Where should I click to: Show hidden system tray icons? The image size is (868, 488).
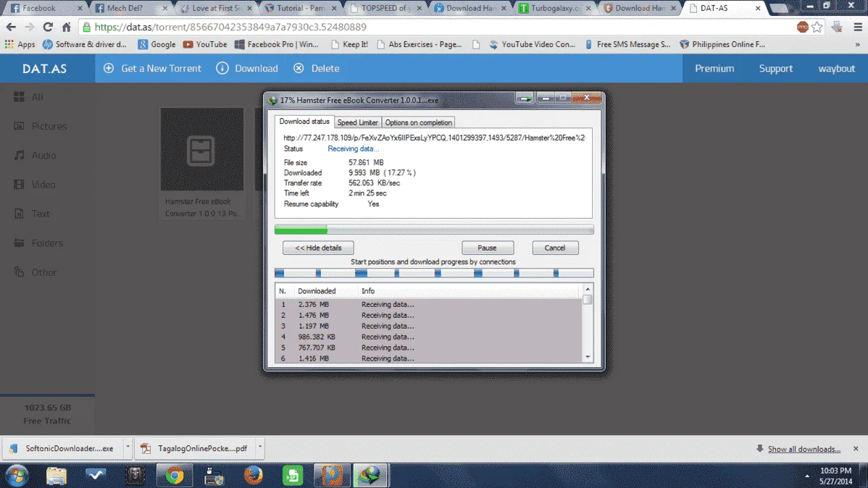pyautogui.click(x=807, y=476)
